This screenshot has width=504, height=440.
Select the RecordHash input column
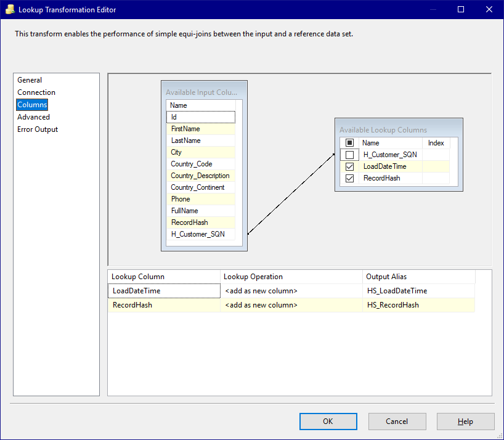tap(201, 222)
